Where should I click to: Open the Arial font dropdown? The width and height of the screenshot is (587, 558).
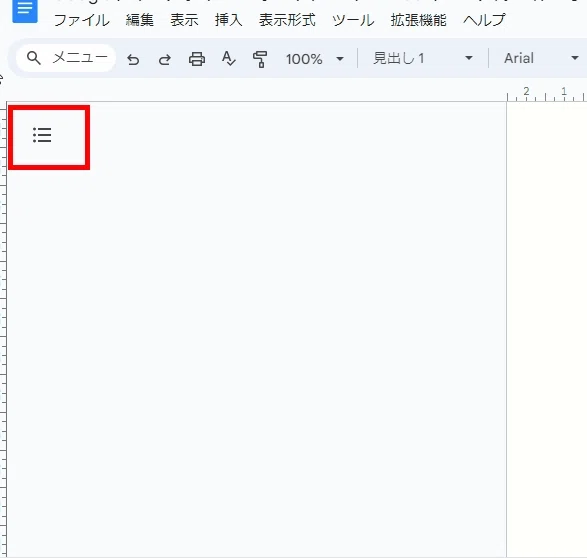(541, 58)
